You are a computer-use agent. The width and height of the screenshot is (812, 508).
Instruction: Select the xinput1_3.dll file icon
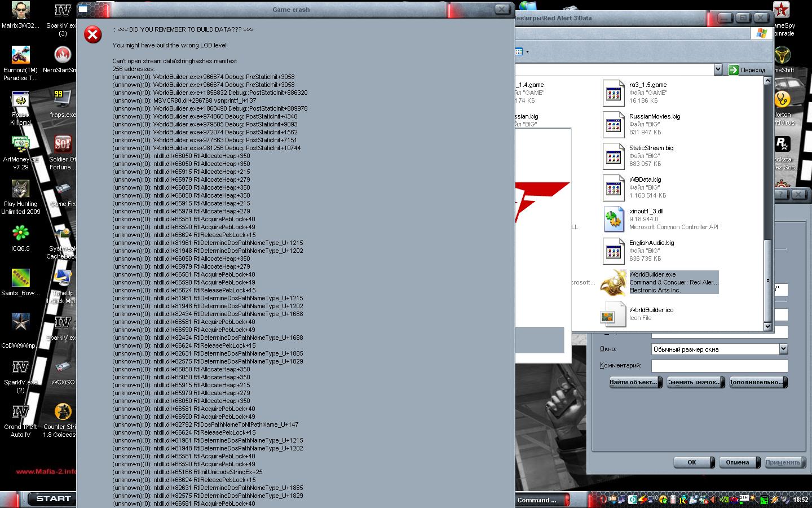[x=614, y=219]
